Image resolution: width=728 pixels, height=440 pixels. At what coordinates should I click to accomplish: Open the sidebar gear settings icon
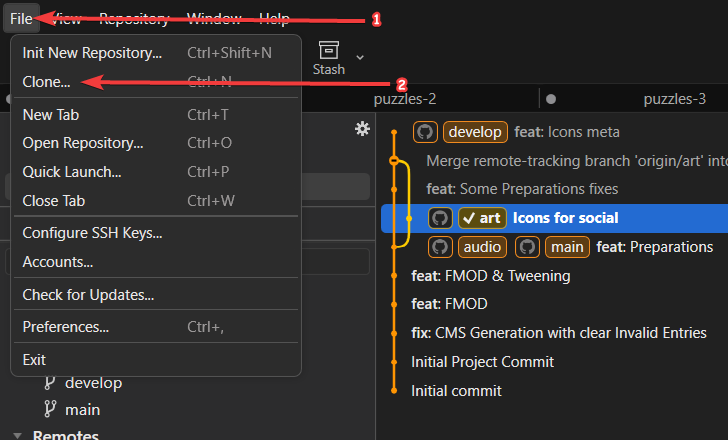[x=362, y=128]
